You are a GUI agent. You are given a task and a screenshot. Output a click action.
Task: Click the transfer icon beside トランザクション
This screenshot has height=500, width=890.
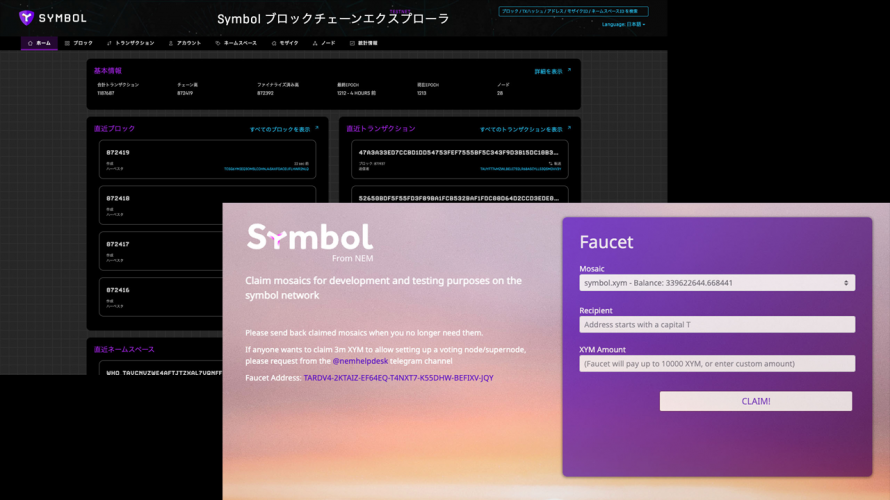point(109,43)
